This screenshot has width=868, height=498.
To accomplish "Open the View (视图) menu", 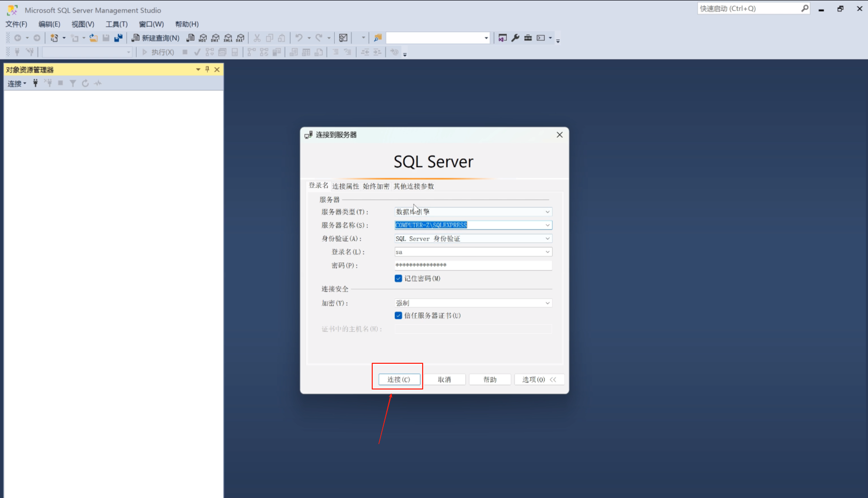I will coord(83,24).
